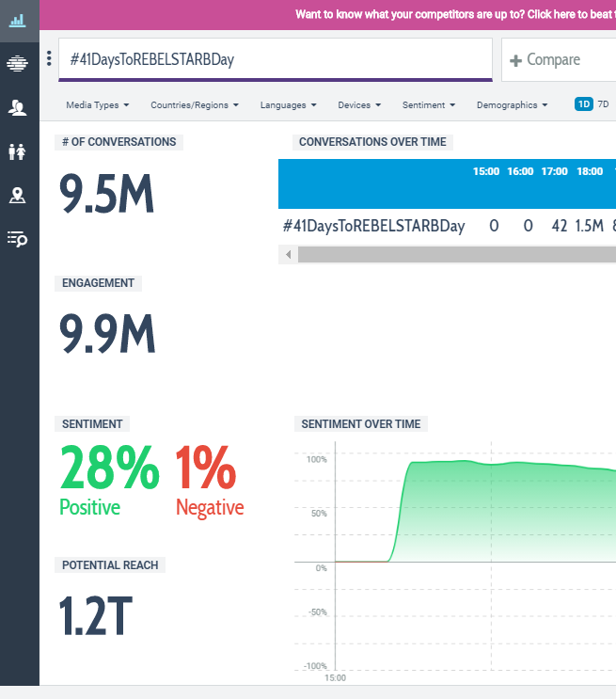The image size is (616, 699).
Task: Click the green sentiment area chart
Action: [504, 513]
